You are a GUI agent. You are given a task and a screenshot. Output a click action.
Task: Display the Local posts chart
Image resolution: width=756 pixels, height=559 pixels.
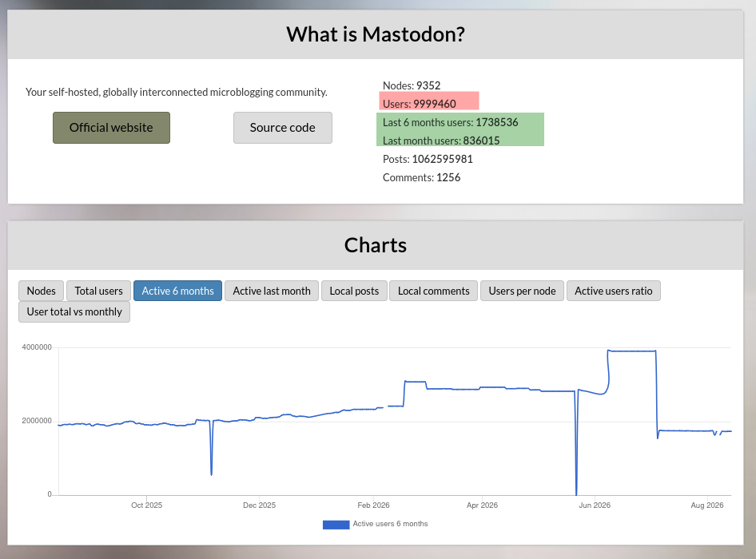(x=354, y=291)
